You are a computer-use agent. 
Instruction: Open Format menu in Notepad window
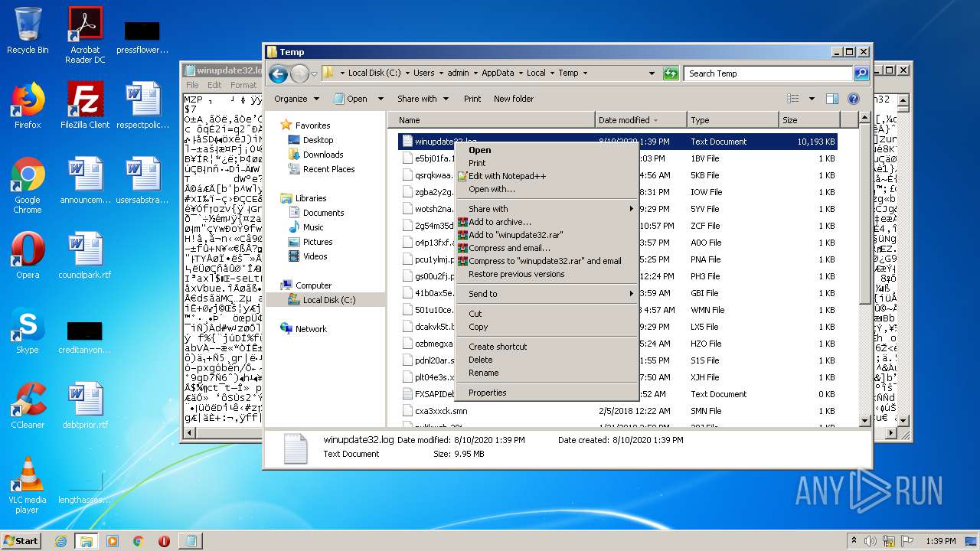coord(243,85)
